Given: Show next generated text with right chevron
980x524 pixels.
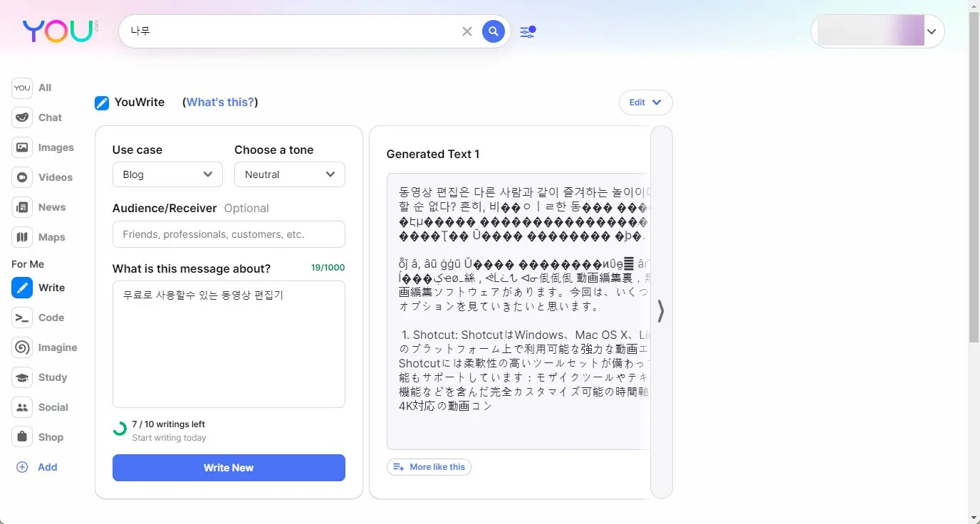Looking at the screenshot, I should [661, 311].
